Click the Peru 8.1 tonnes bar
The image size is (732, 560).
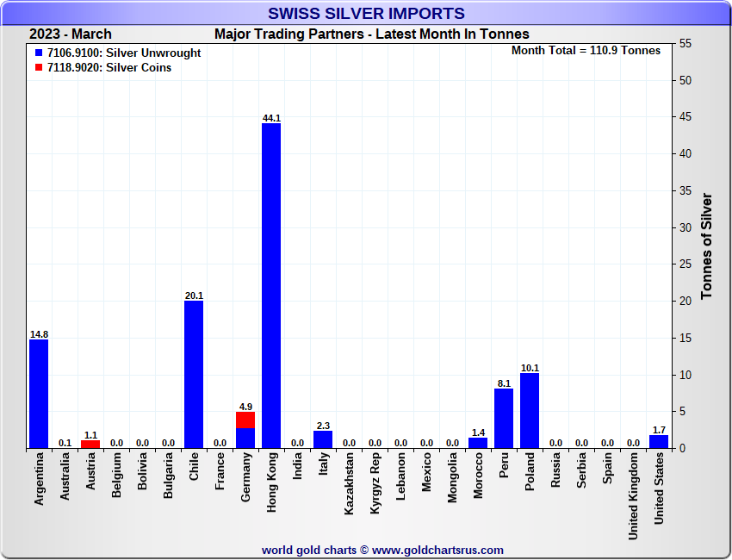pyautogui.click(x=504, y=419)
